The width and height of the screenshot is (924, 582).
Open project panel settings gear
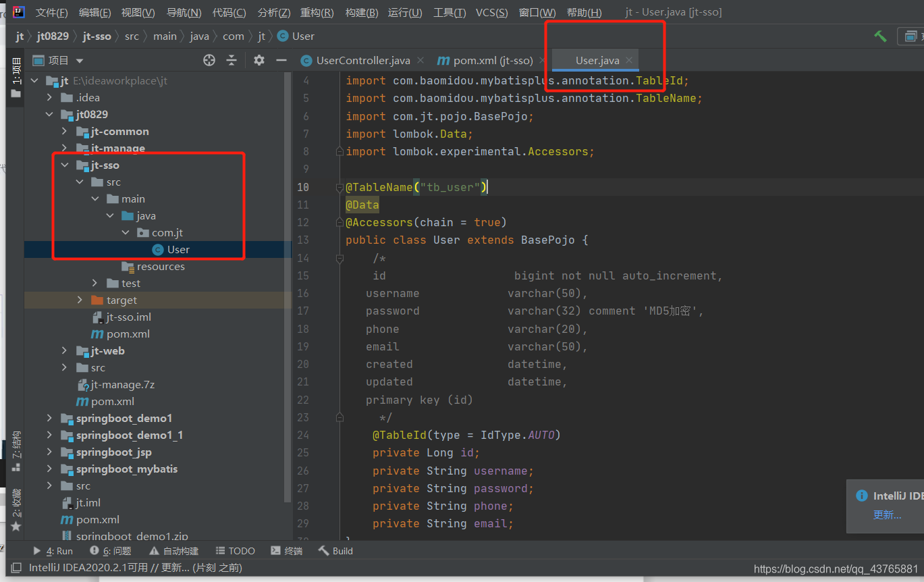(x=259, y=60)
